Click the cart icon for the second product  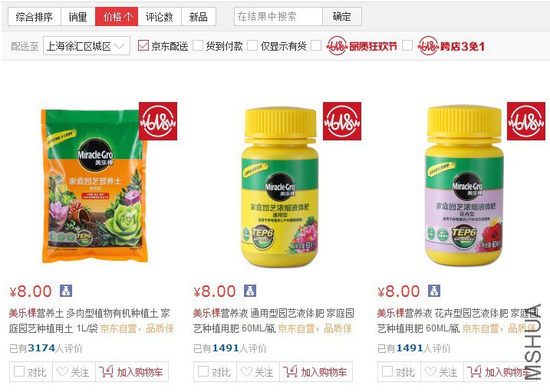tap(290, 371)
